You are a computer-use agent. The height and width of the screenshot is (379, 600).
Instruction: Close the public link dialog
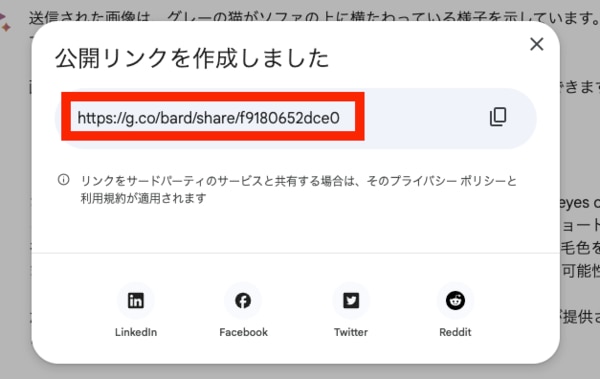[537, 44]
